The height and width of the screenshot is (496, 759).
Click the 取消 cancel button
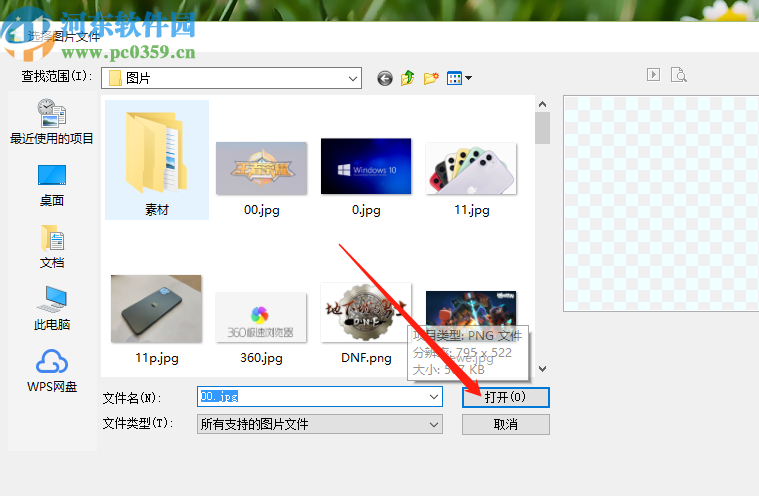pyautogui.click(x=506, y=424)
